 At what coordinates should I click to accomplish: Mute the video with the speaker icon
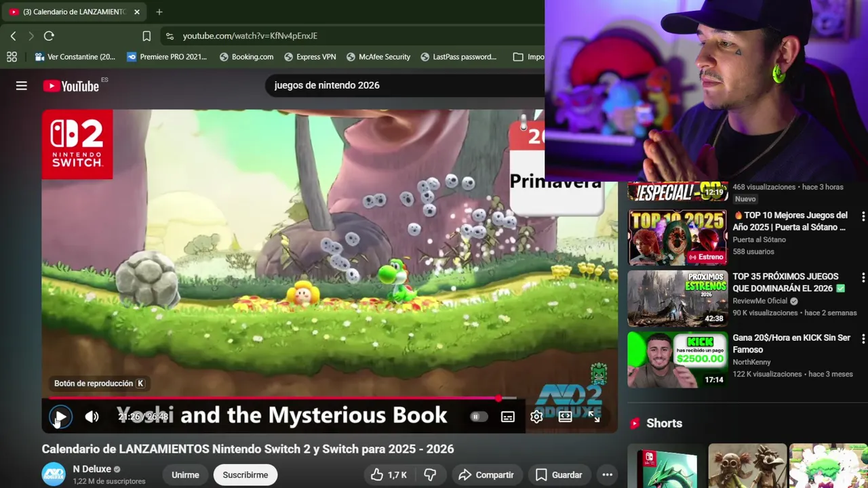92,417
